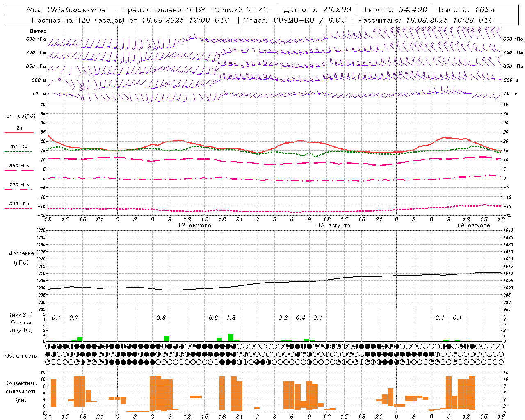Click the 'Облачность' cloud cover label
Viewport: 525px width, 420px height.
click(21, 356)
